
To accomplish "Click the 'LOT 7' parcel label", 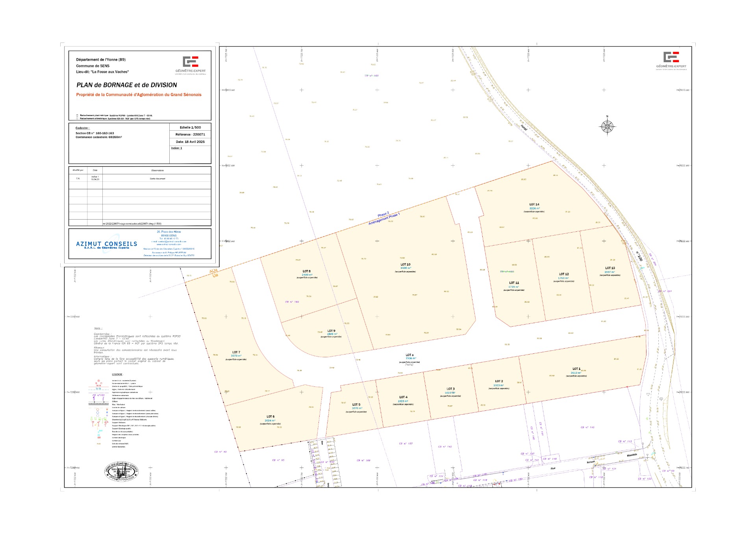I will (x=236, y=352).
